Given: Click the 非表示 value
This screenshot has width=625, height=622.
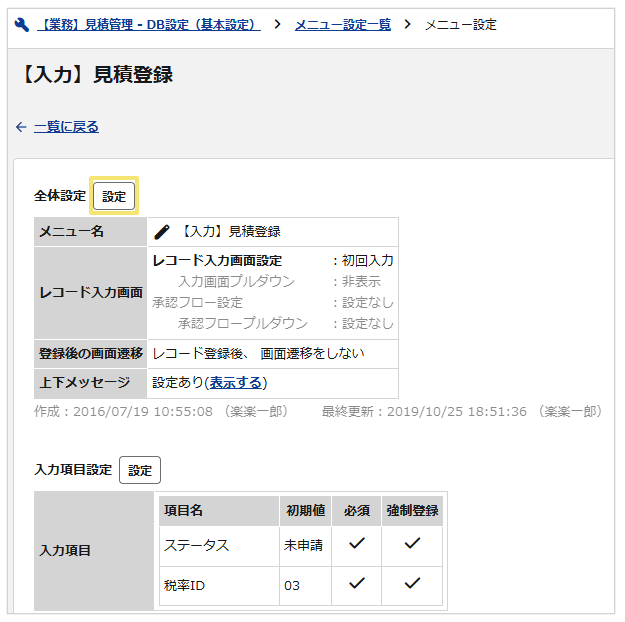Looking at the screenshot, I should coord(361,281).
